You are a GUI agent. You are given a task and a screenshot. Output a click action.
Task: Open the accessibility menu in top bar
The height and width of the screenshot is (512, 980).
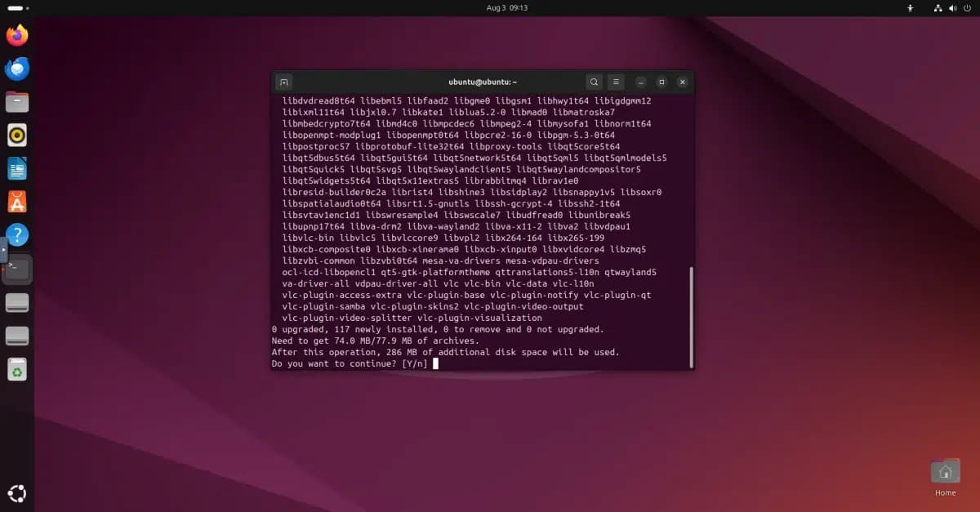point(911,8)
